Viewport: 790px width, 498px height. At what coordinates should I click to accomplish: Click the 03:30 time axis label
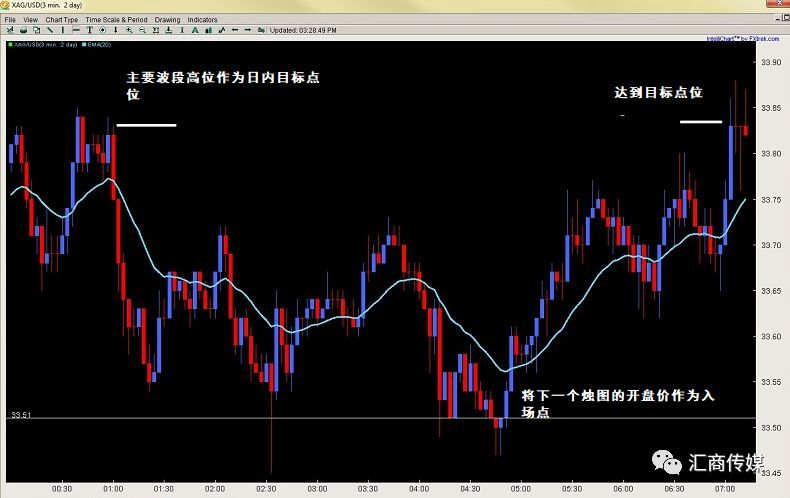(x=368, y=489)
